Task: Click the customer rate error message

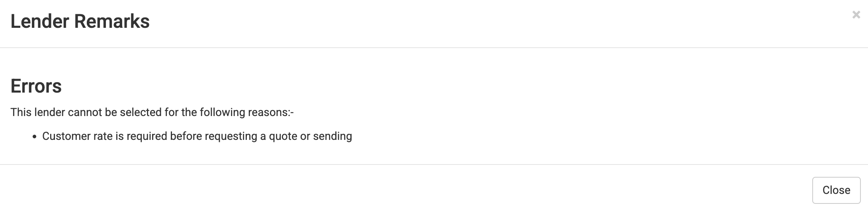Action: click(x=197, y=136)
